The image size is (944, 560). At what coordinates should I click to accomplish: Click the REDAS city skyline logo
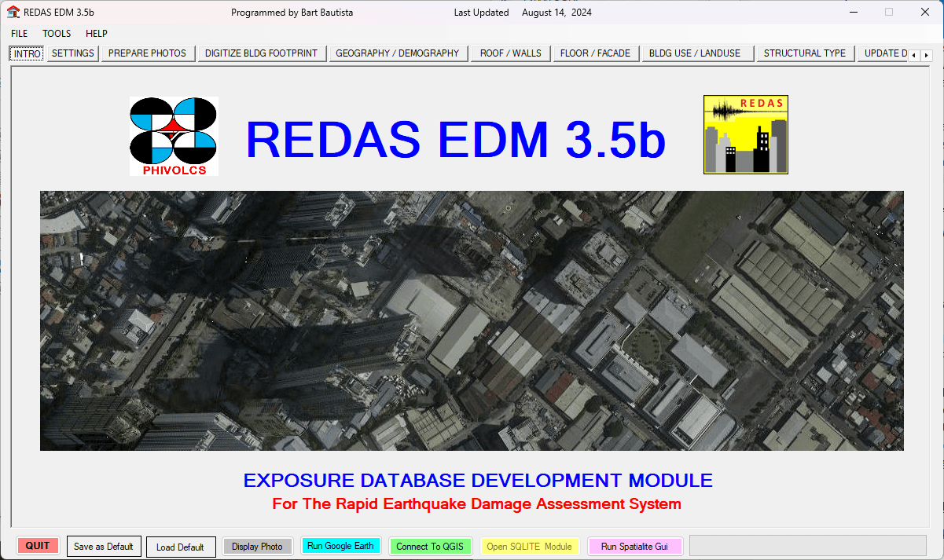tap(745, 134)
